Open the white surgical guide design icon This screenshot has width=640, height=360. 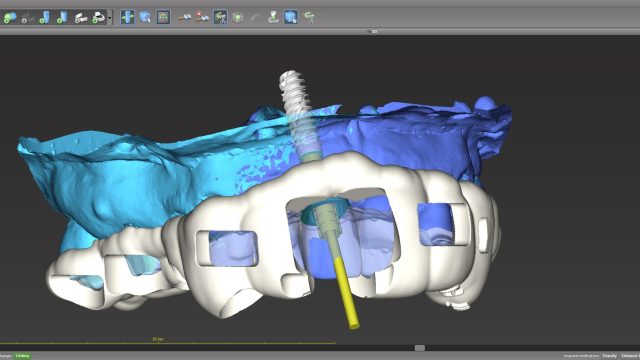pyautogui.click(x=81, y=18)
